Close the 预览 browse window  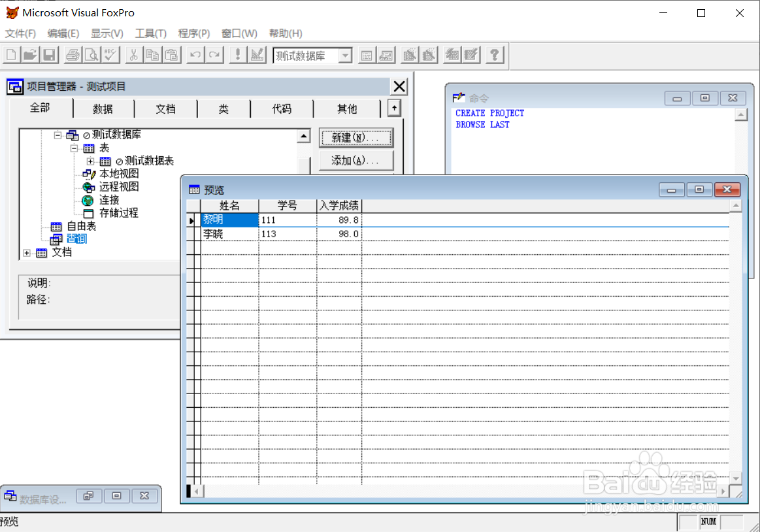click(727, 190)
